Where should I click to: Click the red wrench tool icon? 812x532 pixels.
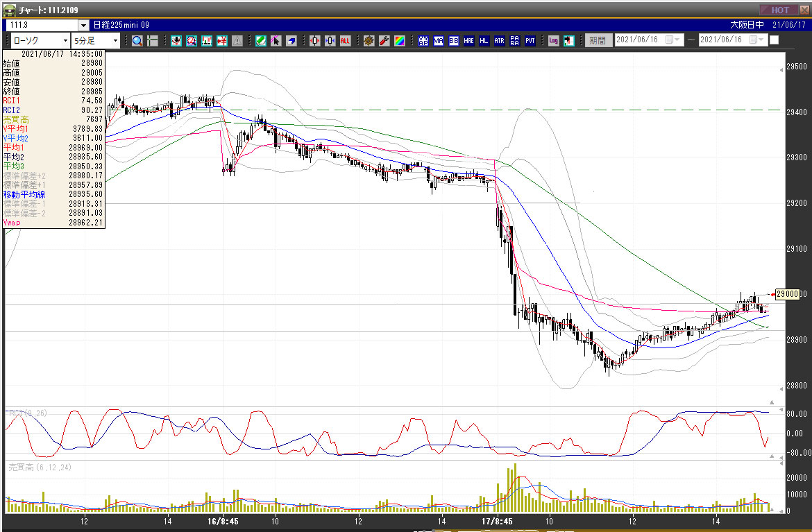tap(384, 40)
